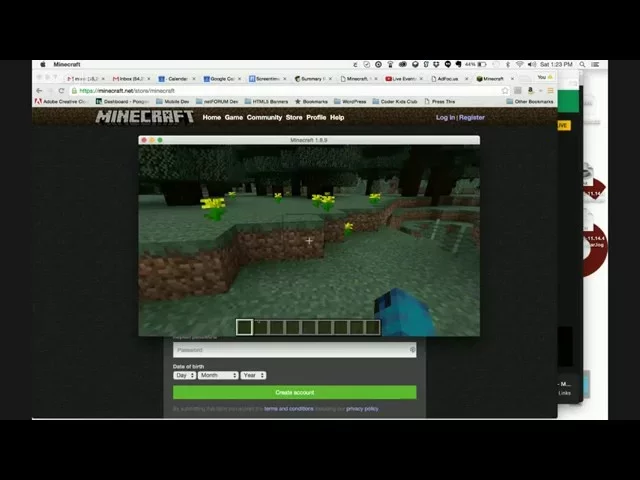Open the Dashboard - Pongo bookmark
The height and width of the screenshot is (480, 640).
point(122,101)
